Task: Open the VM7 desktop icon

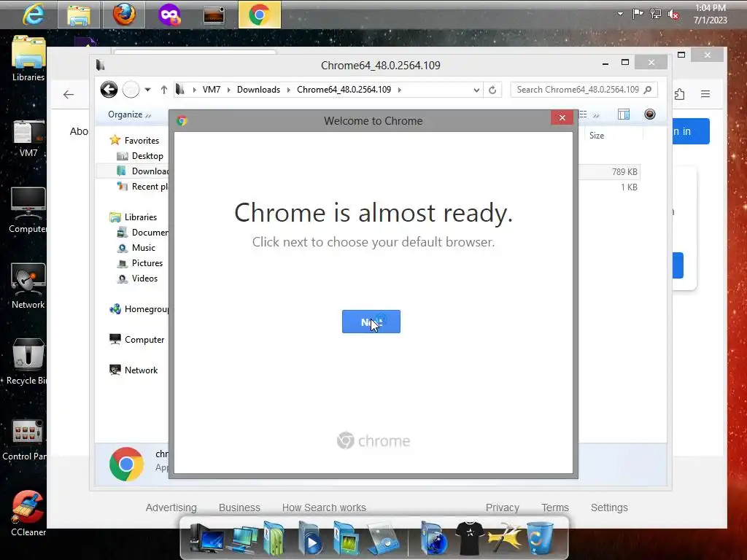Action: pos(28,138)
